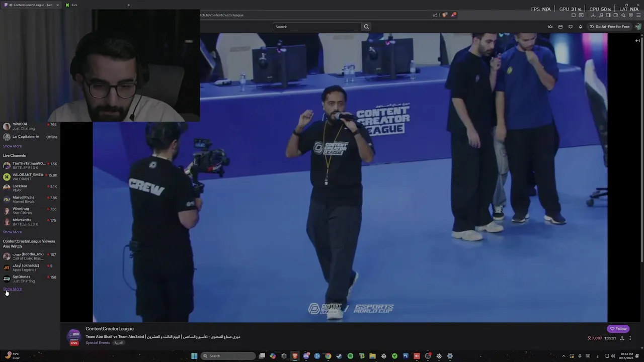Open Locklear channel in sidebar
The image size is (644, 362).
click(30, 188)
